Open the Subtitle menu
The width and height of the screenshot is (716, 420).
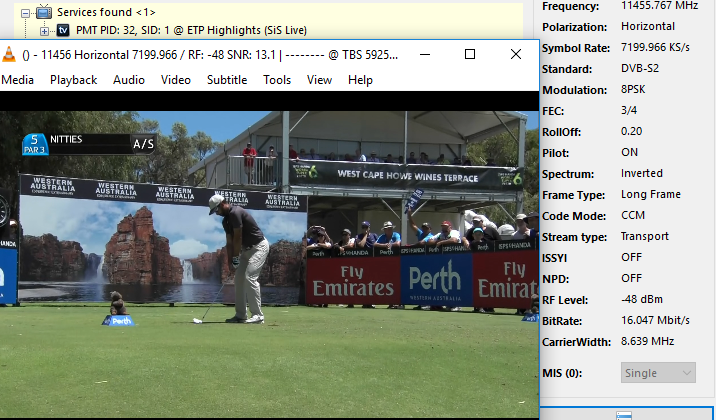coord(227,80)
